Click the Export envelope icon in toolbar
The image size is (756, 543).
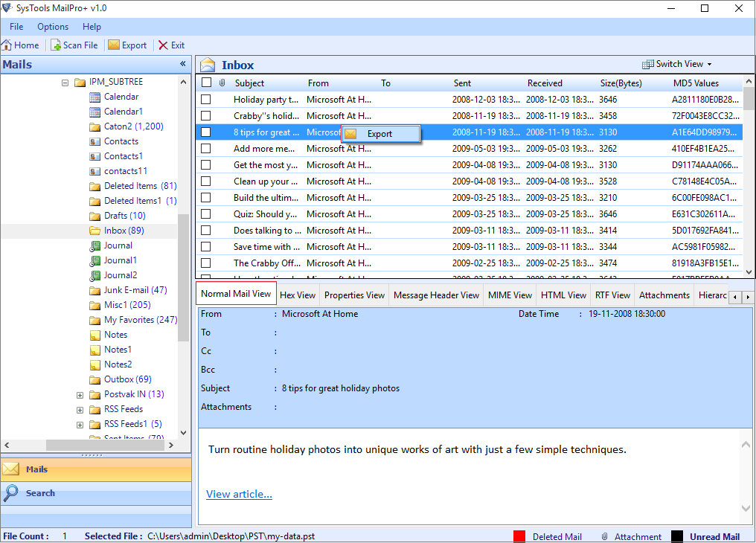(x=114, y=45)
